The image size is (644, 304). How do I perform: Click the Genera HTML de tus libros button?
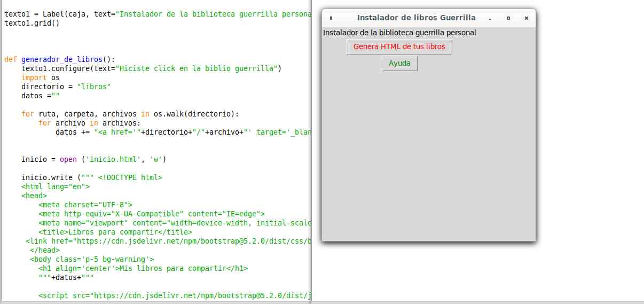399,46
